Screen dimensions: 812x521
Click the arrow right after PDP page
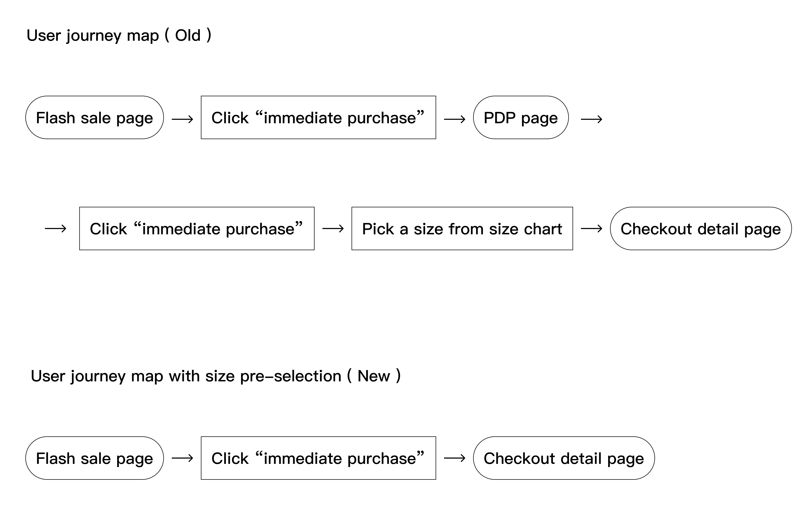591,119
